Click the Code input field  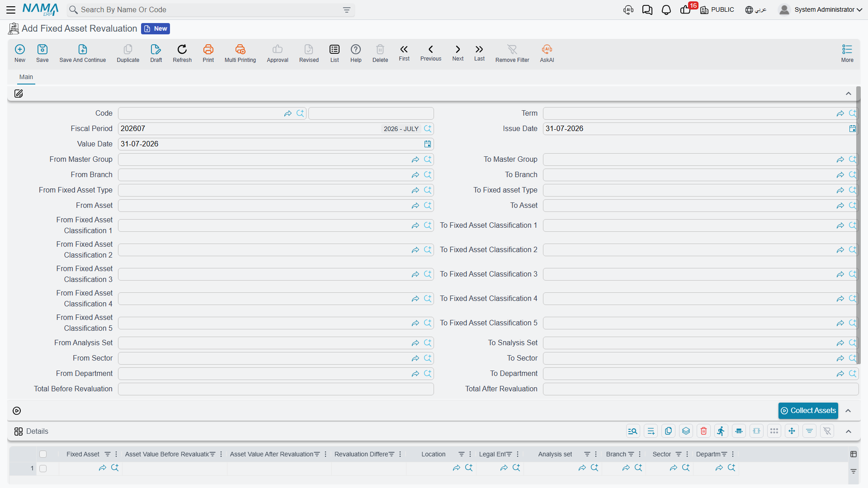click(212, 113)
